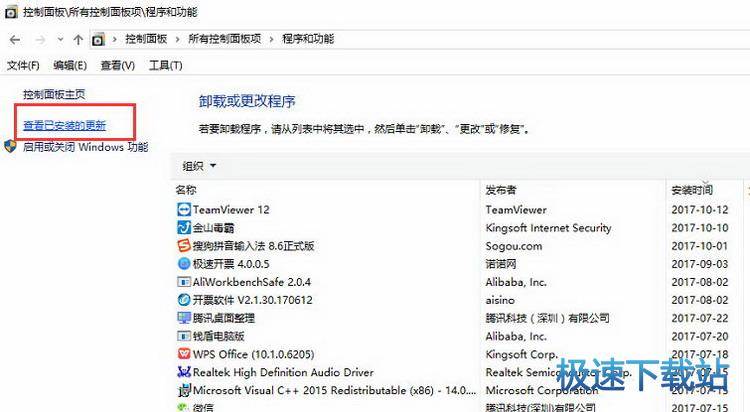Open the 编辑(E) menu
Viewport: 750px width, 412px height.
(x=70, y=65)
